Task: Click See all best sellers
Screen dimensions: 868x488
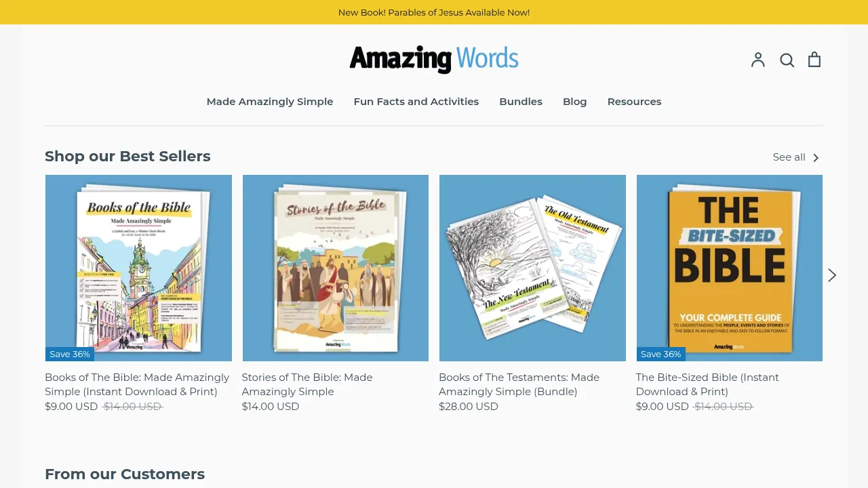Action: (789, 157)
